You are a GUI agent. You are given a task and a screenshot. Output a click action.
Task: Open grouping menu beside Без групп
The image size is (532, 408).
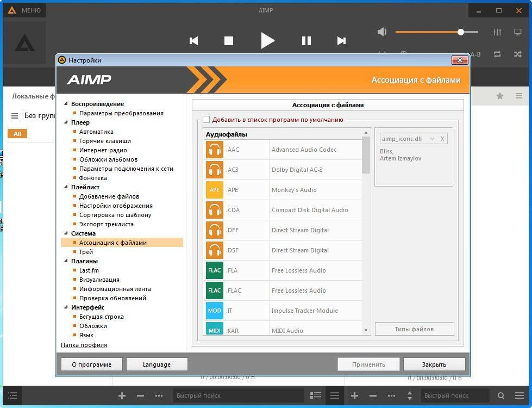coord(15,116)
